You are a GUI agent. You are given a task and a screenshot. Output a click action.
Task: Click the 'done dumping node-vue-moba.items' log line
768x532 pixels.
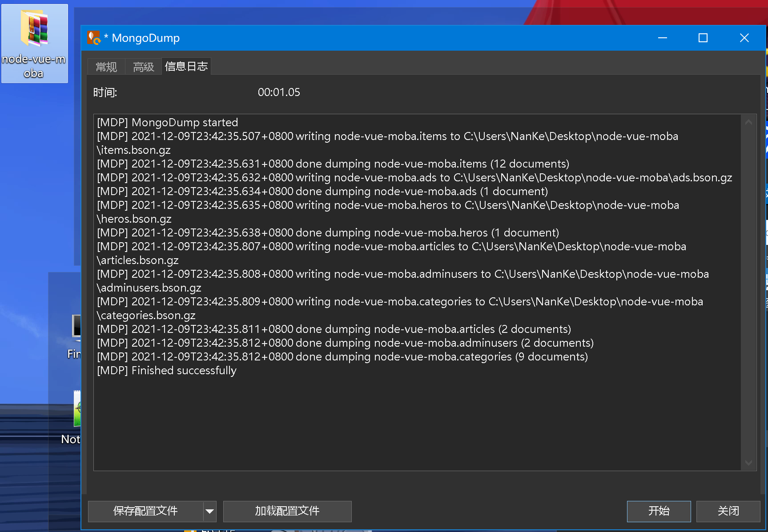(333, 164)
